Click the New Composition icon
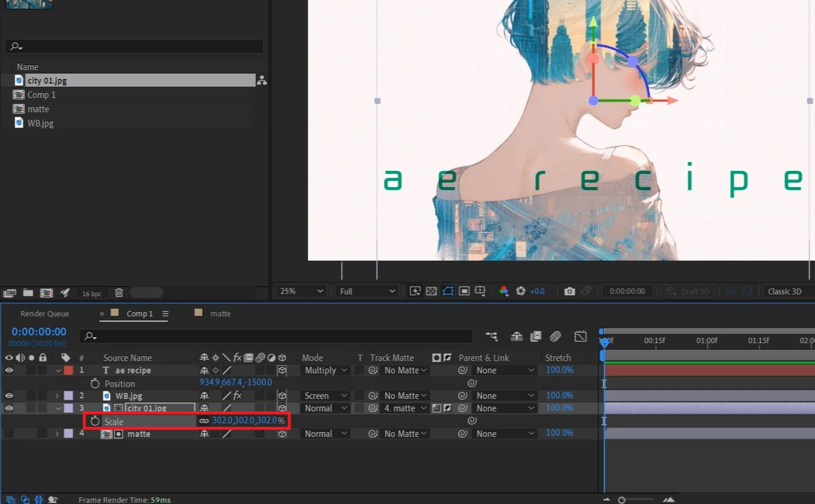 tap(46, 293)
